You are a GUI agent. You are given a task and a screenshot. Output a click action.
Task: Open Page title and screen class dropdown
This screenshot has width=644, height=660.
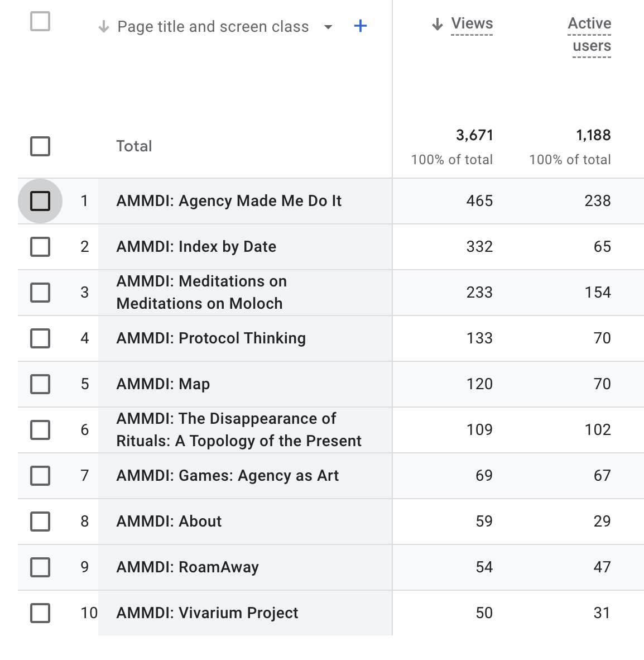coord(328,27)
